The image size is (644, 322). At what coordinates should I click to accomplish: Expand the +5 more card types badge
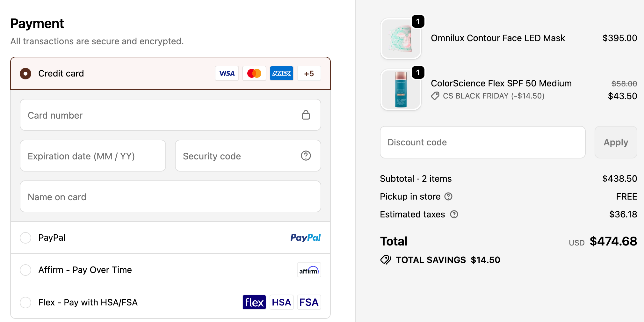[x=309, y=73]
